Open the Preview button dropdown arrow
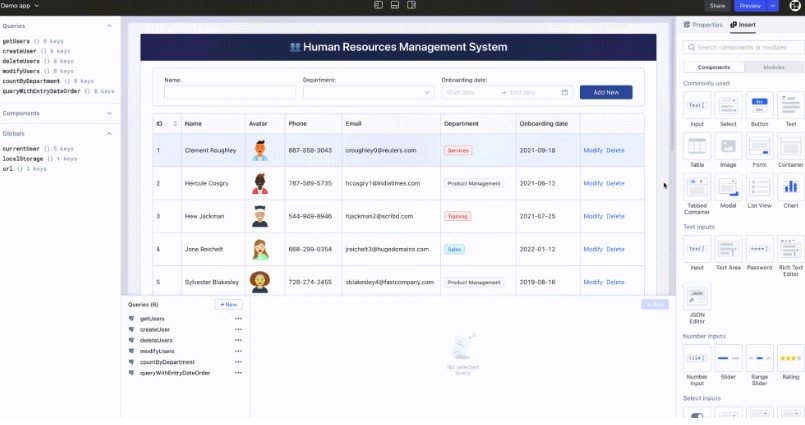 [x=772, y=6]
